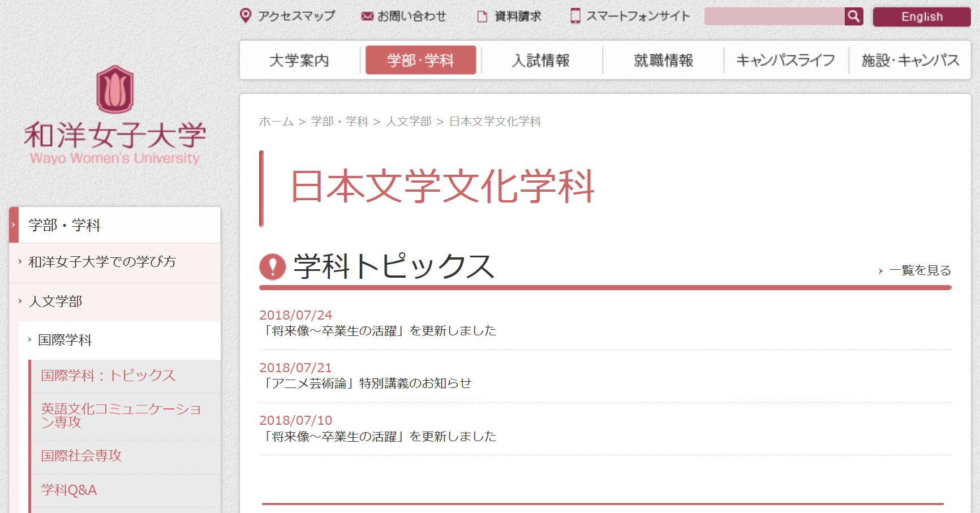The width and height of the screenshot is (980, 513).
Task: Click the envelope icon for お問い合わせ
Action: [367, 16]
